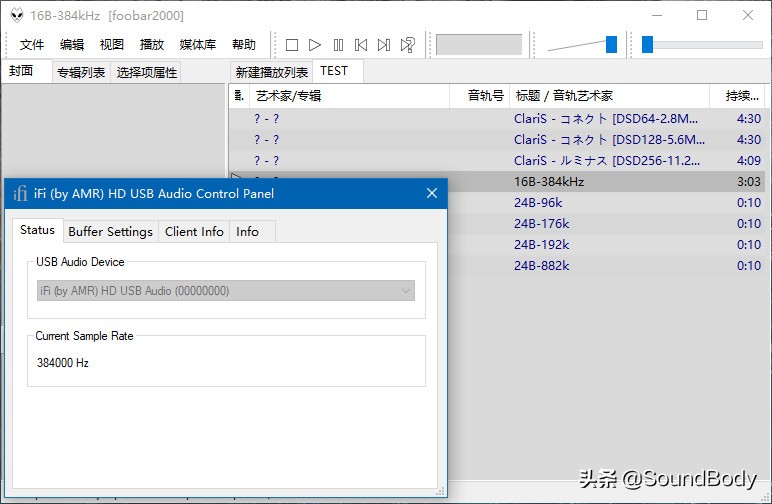Viewport: 772px width, 504px height.
Task: Click the visualization box in toolbar
Action: [x=479, y=45]
